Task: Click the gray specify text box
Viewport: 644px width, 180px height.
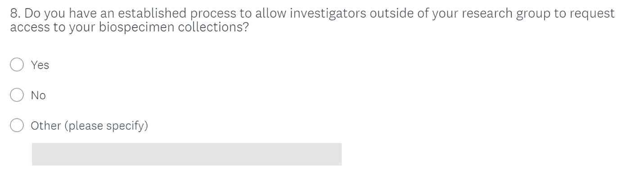Action: click(x=187, y=154)
